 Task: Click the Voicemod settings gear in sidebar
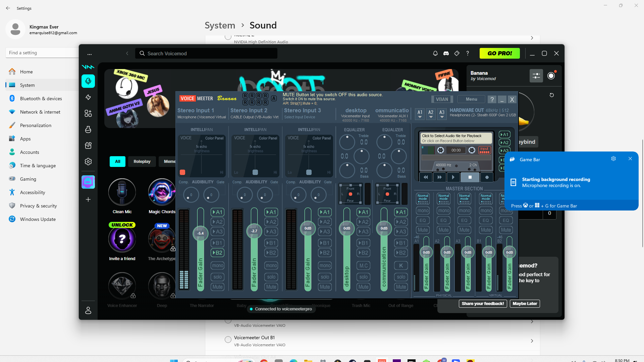click(x=88, y=162)
